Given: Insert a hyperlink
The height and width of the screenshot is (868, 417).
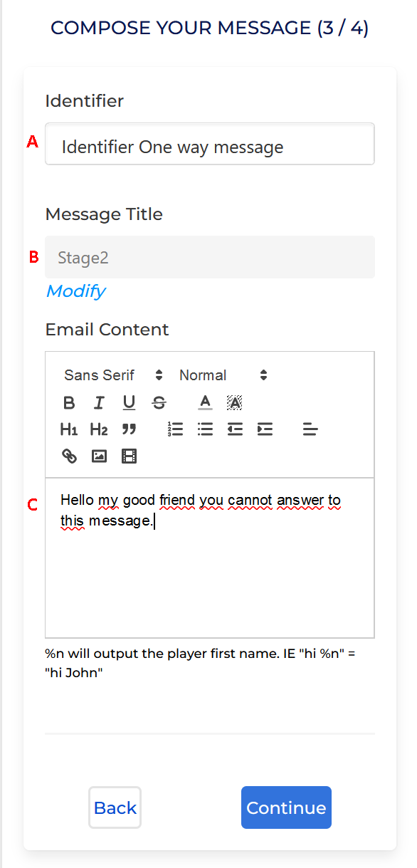Looking at the screenshot, I should pos(69,456).
